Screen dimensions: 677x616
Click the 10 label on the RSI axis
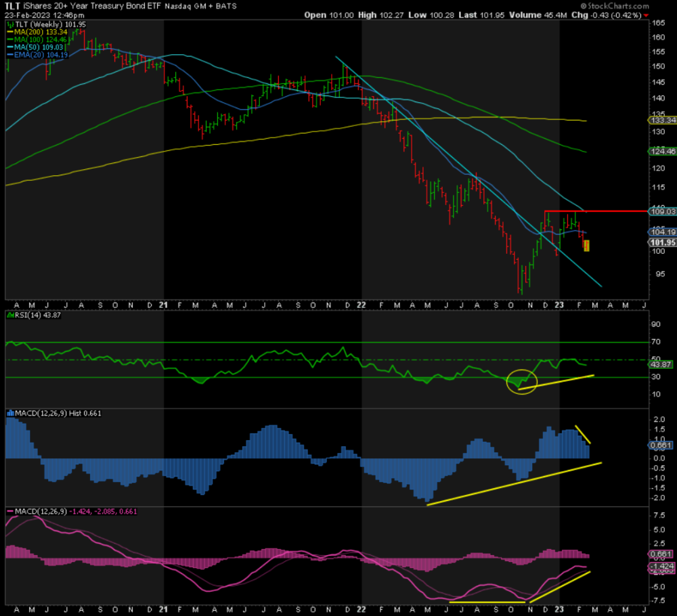point(655,394)
